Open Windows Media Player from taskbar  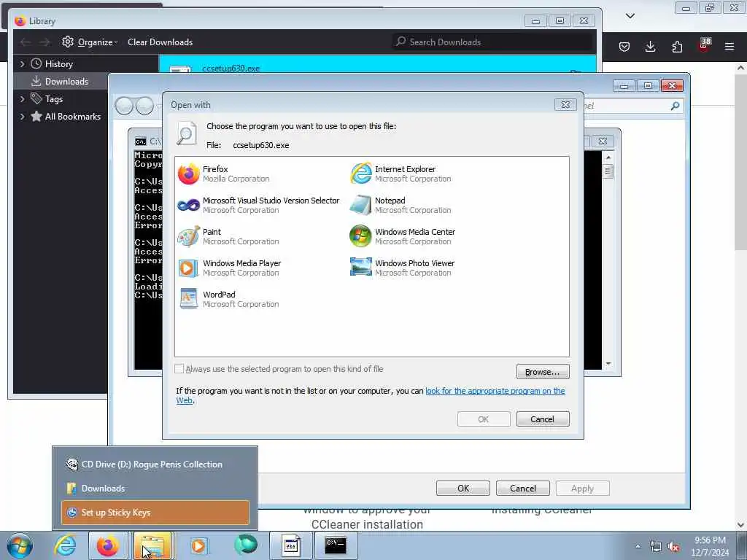(x=198, y=545)
